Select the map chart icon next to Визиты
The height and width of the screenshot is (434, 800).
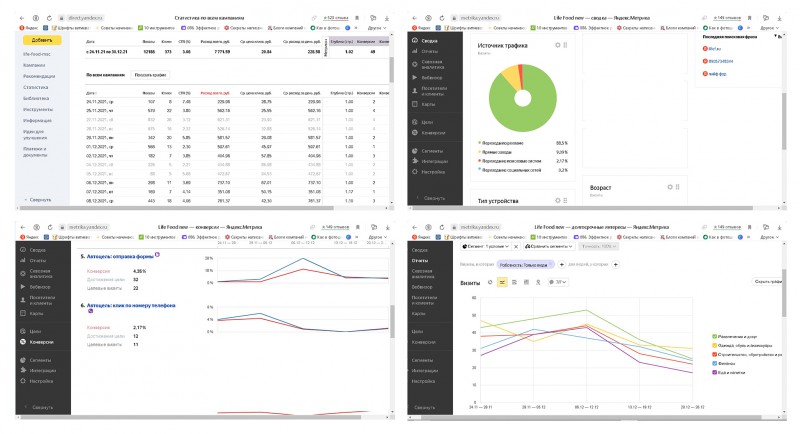coord(538,282)
